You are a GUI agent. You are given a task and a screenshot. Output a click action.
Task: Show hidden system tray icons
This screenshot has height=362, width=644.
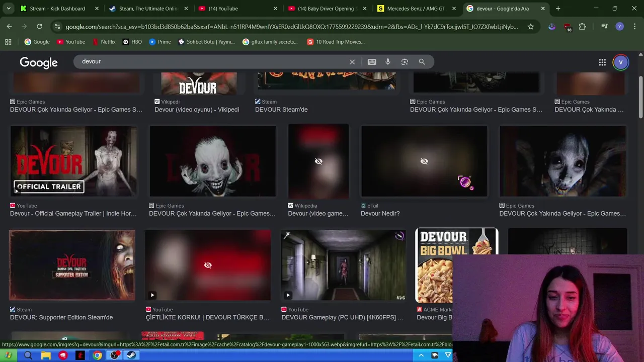coord(421,355)
